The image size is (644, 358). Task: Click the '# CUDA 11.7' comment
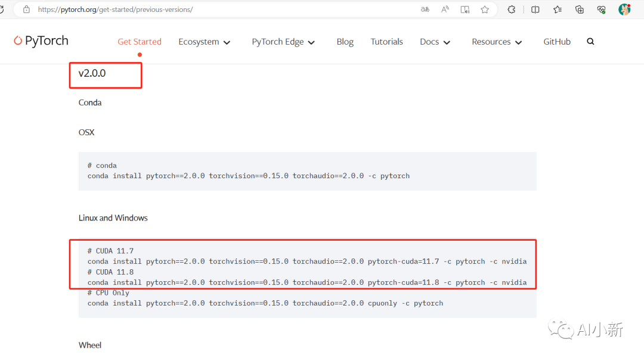110,251
